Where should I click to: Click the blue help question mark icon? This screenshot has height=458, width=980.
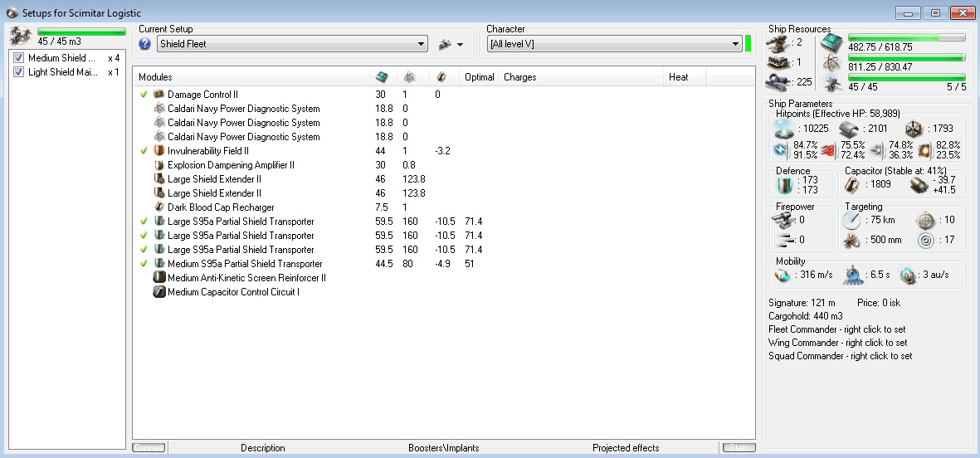[x=145, y=44]
